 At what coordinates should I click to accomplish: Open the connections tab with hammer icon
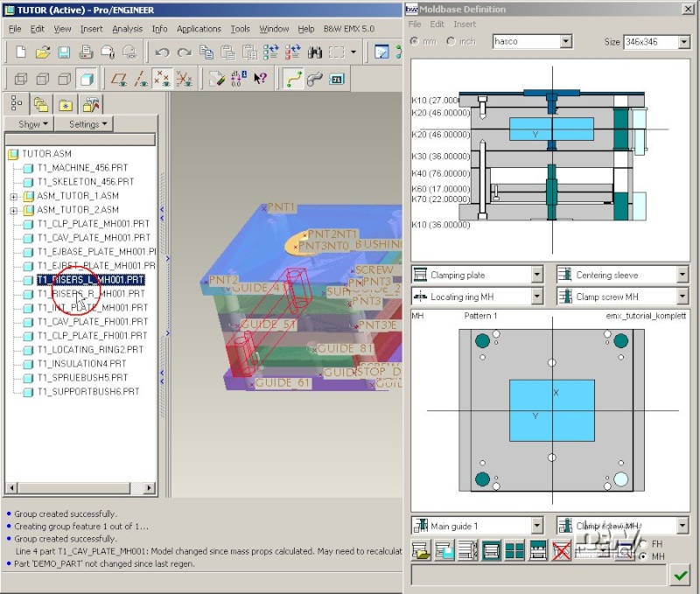pyautogui.click(x=91, y=104)
